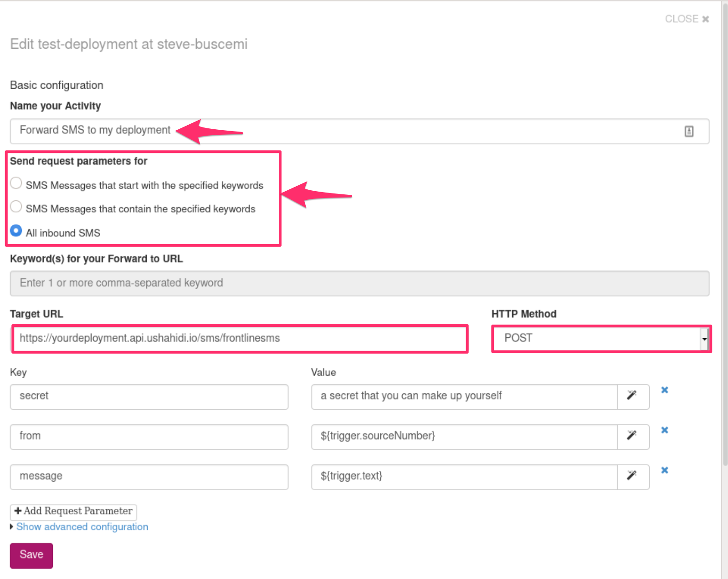The height and width of the screenshot is (579, 728).
Task: Save the Forward to URL activity
Action: 31,555
